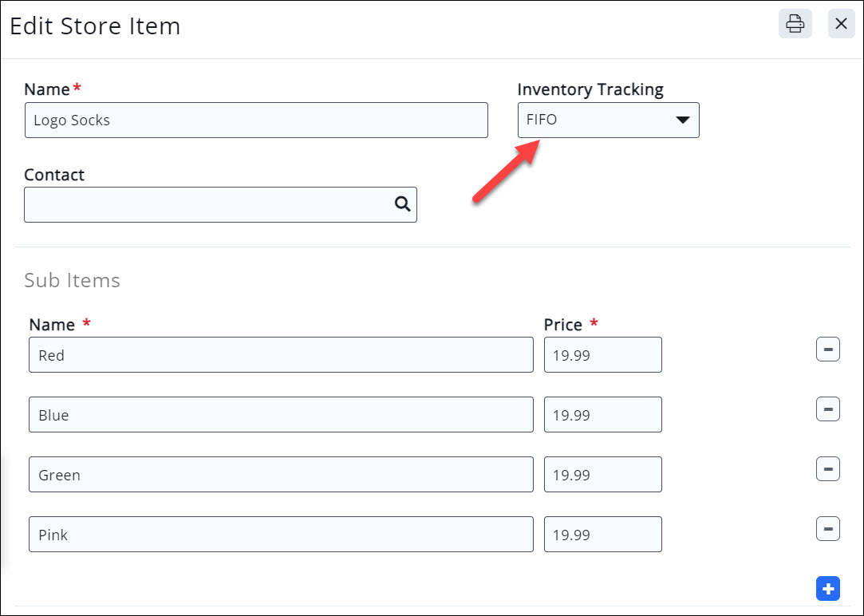
Task: Click the Logo Socks name field
Action: (256, 120)
